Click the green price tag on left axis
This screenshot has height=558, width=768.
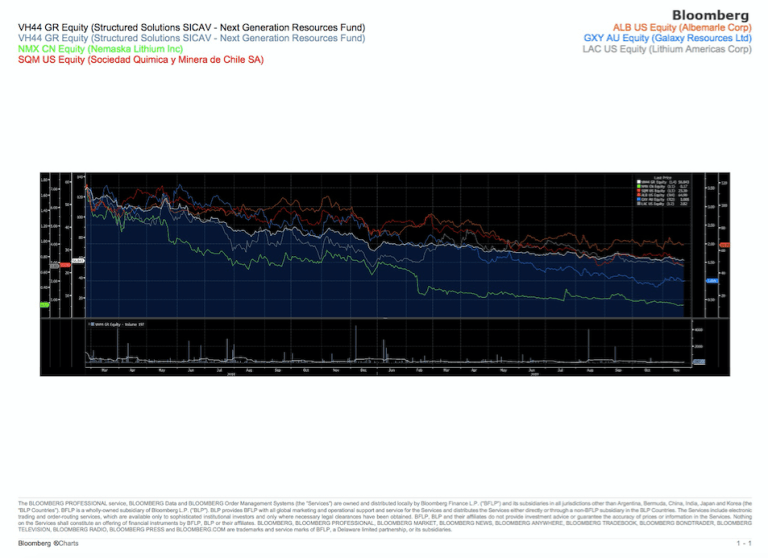point(44,302)
